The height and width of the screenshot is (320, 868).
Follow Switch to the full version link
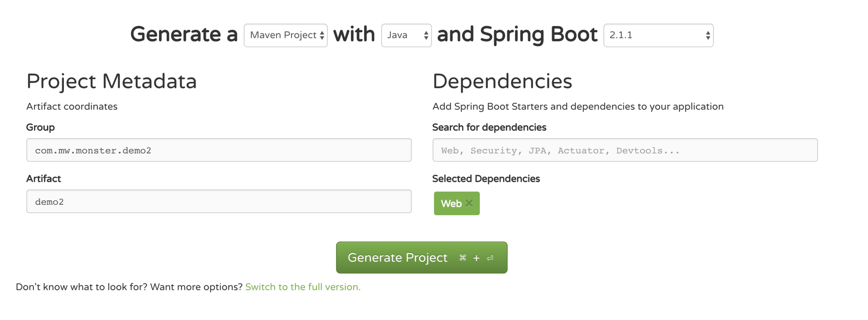(303, 287)
